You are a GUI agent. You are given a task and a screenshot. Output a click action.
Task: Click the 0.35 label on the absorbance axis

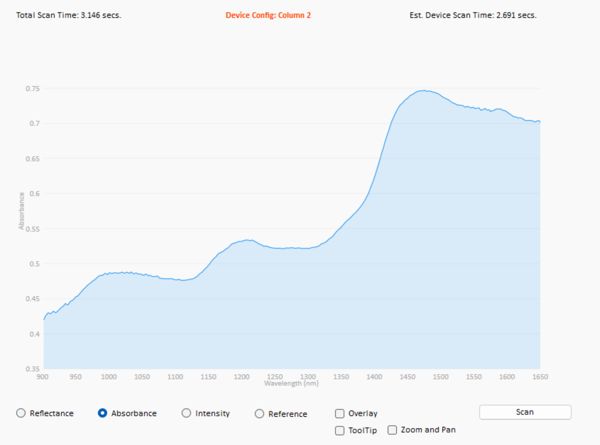click(x=33, y=369)
